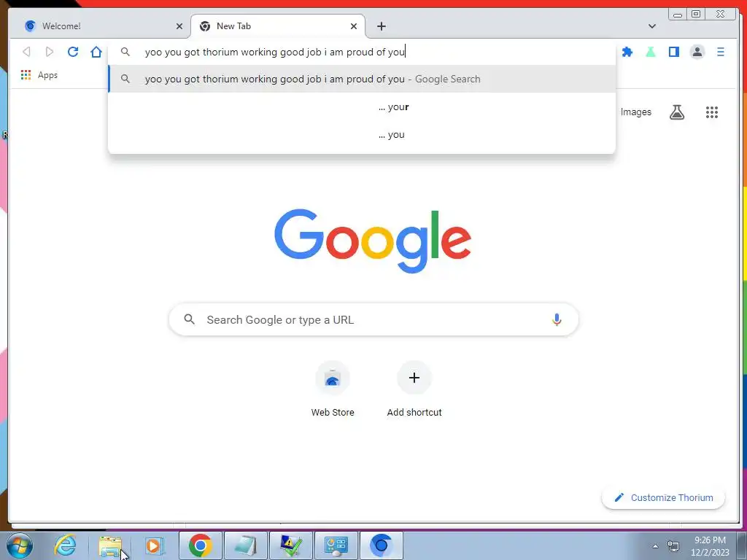
Task: Show hidden system tray icons
Action: coord(655,546)
